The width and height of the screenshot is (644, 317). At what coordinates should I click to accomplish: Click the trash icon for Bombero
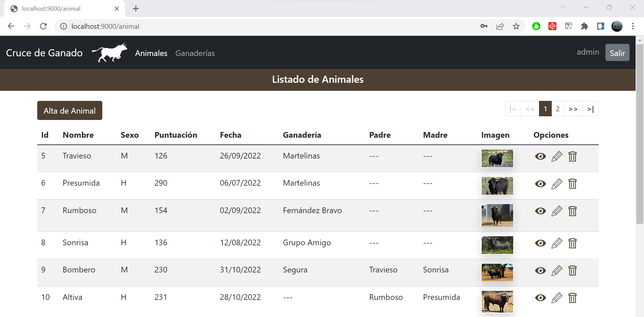click(572, 270)
